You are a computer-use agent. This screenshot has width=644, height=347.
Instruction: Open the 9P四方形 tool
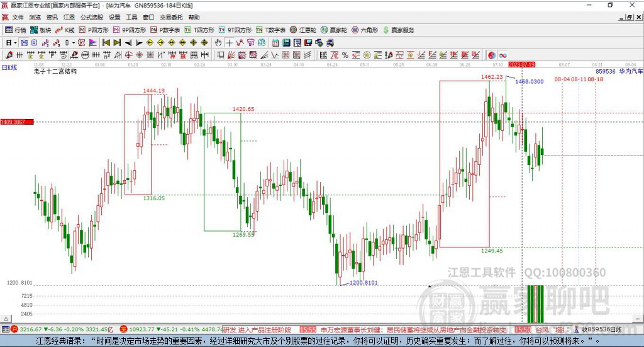point(130,30)
